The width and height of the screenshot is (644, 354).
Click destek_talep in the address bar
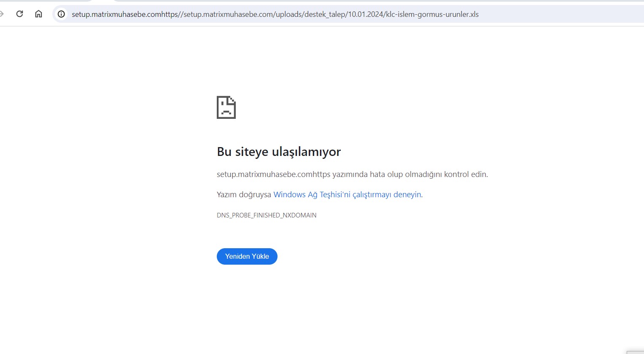[324, 14]
